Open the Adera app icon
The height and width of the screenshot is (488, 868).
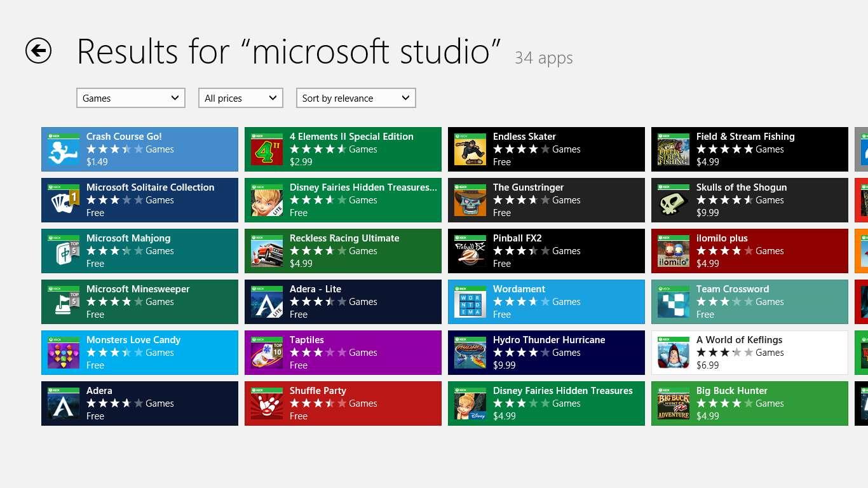pyautogui.click(x=64, y=403)
